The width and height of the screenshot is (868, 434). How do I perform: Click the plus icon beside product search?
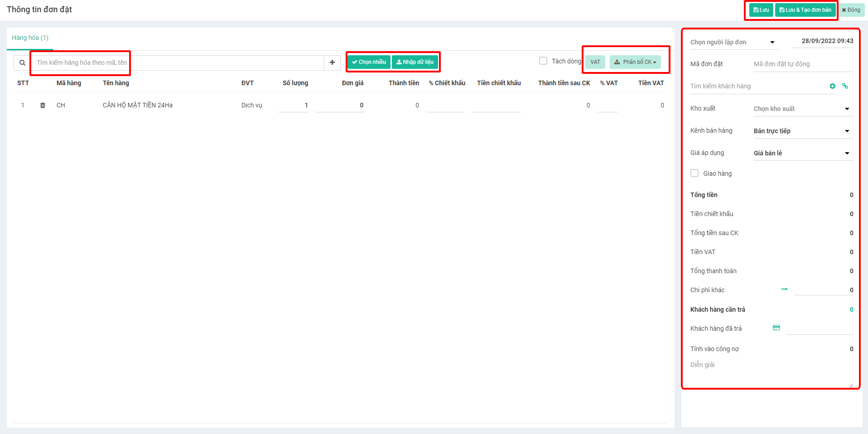(x=332, y=63)
